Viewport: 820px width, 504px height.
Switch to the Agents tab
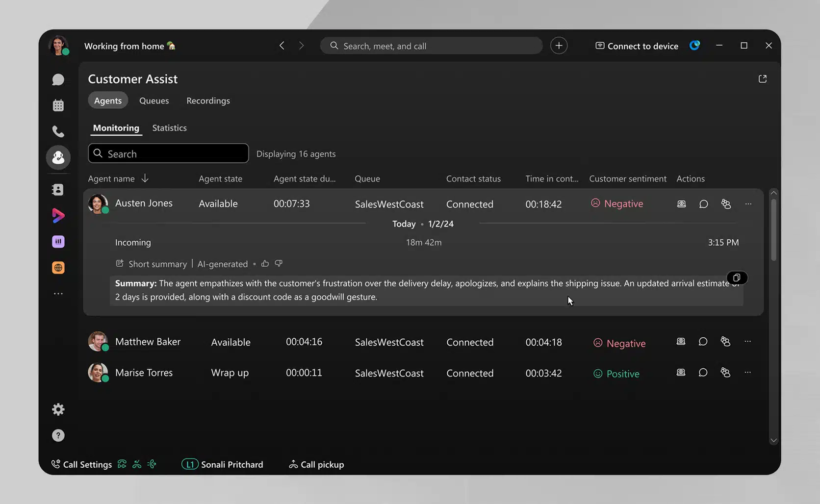click(x=108, y=101)
